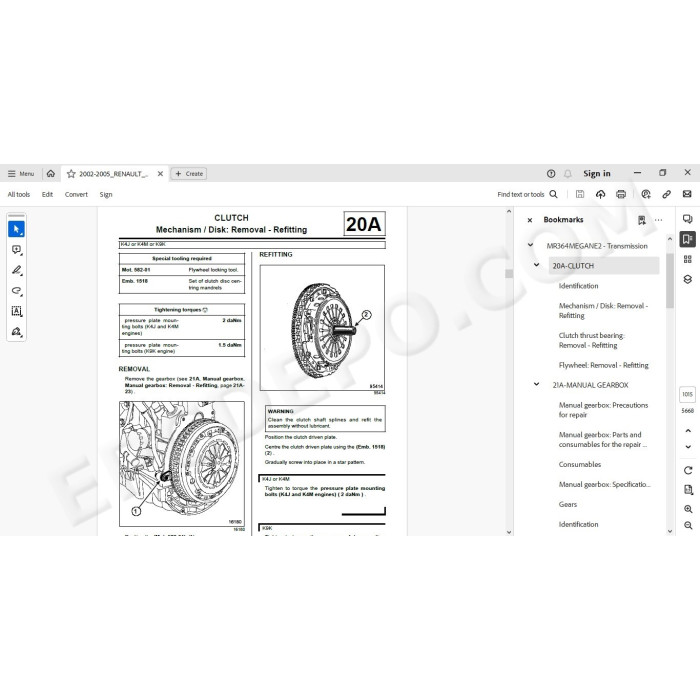Open Consumables bookmark
Image resolution: width=700 pixels, height=700 pixels.
pyautogui.click(x=579, y=464)
